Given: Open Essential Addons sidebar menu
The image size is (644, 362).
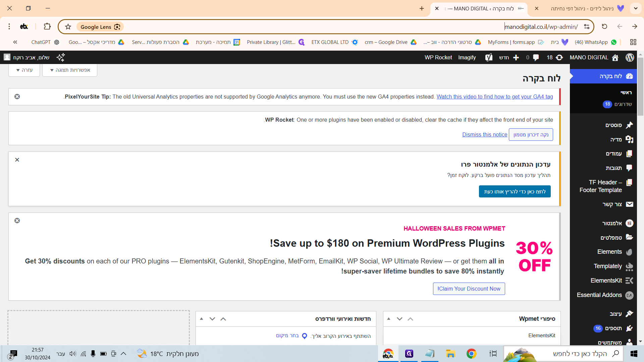Looking at the screenshot, I should click(603, 295).
